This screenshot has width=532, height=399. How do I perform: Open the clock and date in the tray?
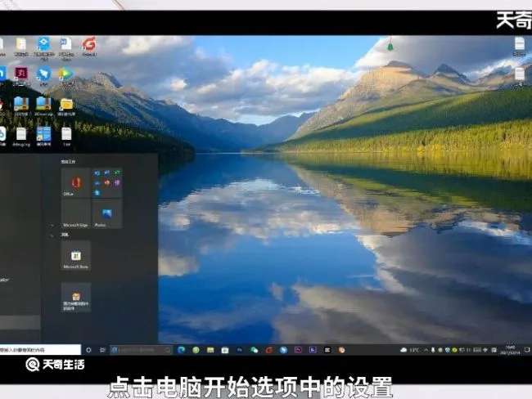tap(510, 350)
